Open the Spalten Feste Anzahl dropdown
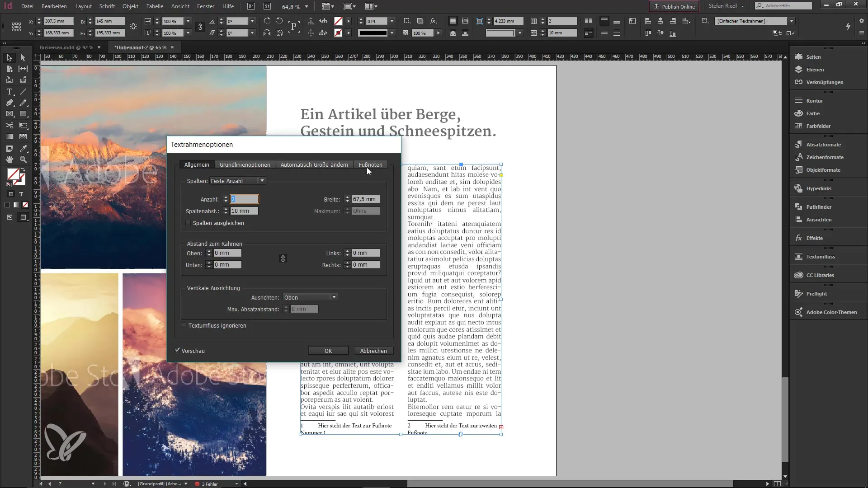The image size is (868, 488). pyautogui.click(x=238, y=181)
